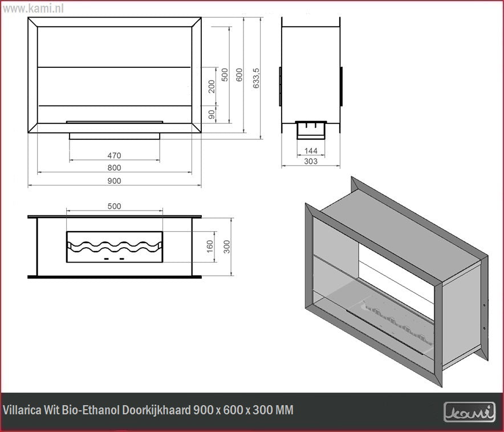Screen dimensions: 504x432
Task: Click the 90 vertical dimension label
Action: click(212, 114)
